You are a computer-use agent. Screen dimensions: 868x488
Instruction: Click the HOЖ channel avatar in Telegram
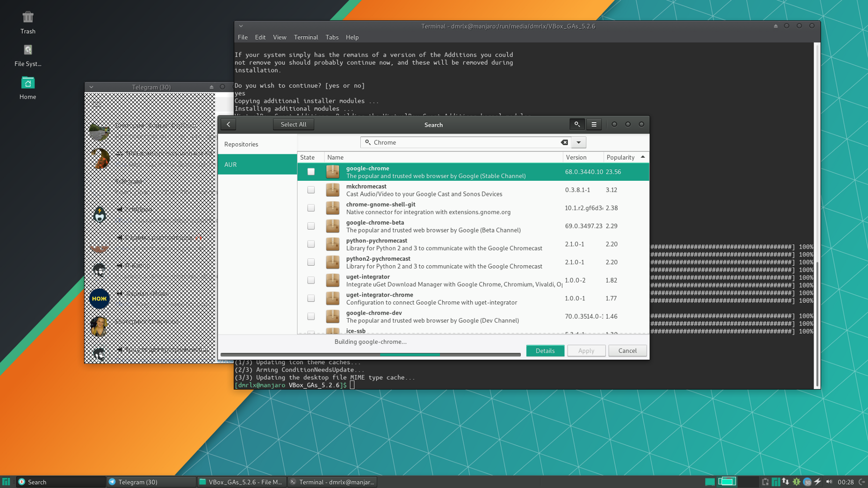click(x=99, y=298)
